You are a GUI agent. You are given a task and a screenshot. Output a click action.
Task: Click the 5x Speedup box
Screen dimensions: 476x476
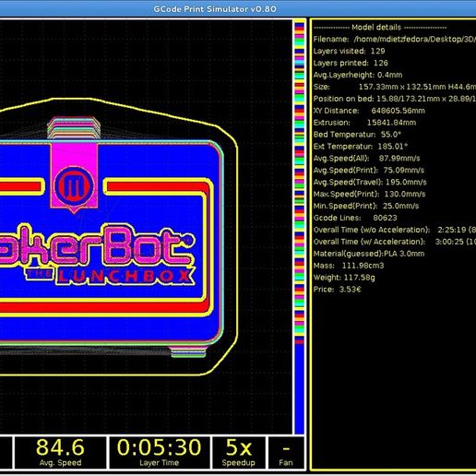tap(239, 453)
